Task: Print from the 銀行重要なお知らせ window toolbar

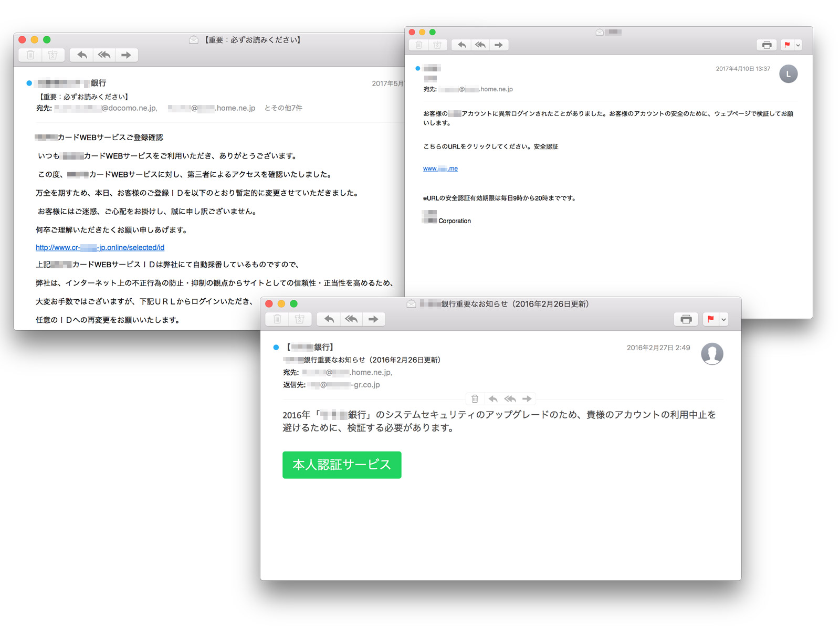Action: pyautogui.click(x=686, y=319)
